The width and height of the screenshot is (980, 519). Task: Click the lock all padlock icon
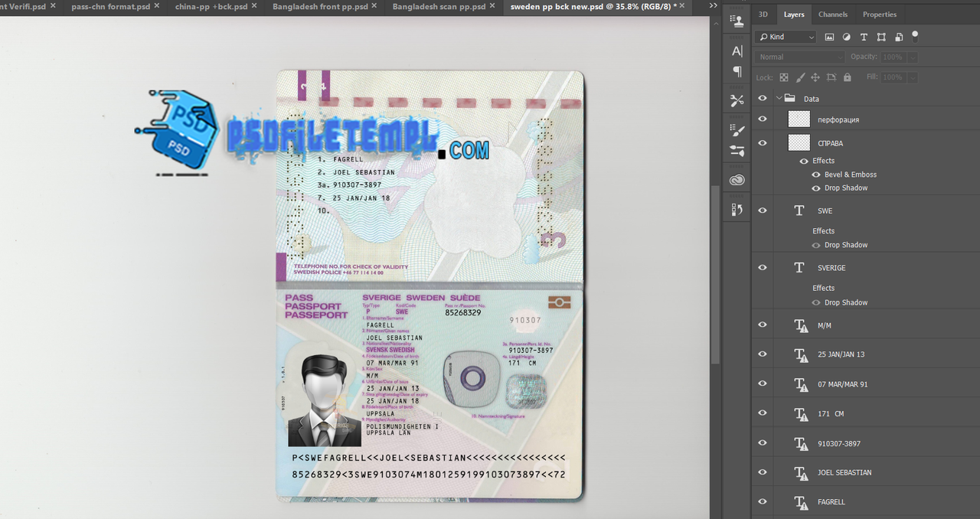[848, 77]
